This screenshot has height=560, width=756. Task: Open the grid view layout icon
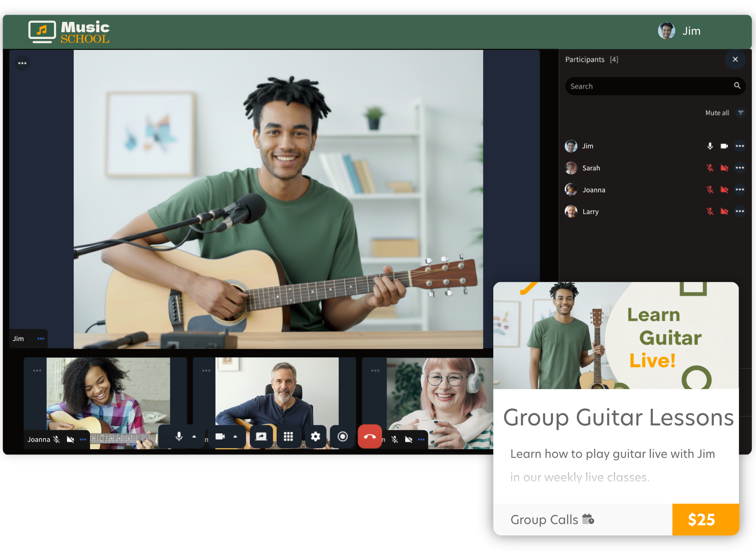[289, 436]
